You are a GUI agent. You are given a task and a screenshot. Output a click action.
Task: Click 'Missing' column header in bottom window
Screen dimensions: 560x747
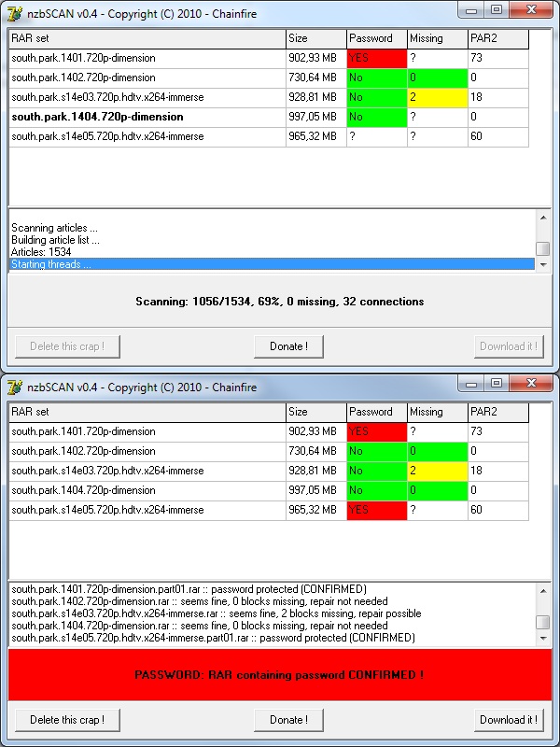click(437, 412)
